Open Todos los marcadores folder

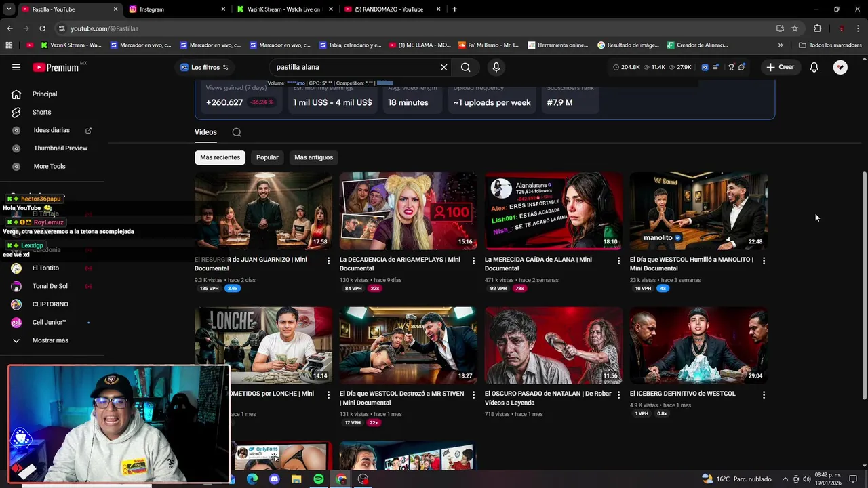pos(830,45)
